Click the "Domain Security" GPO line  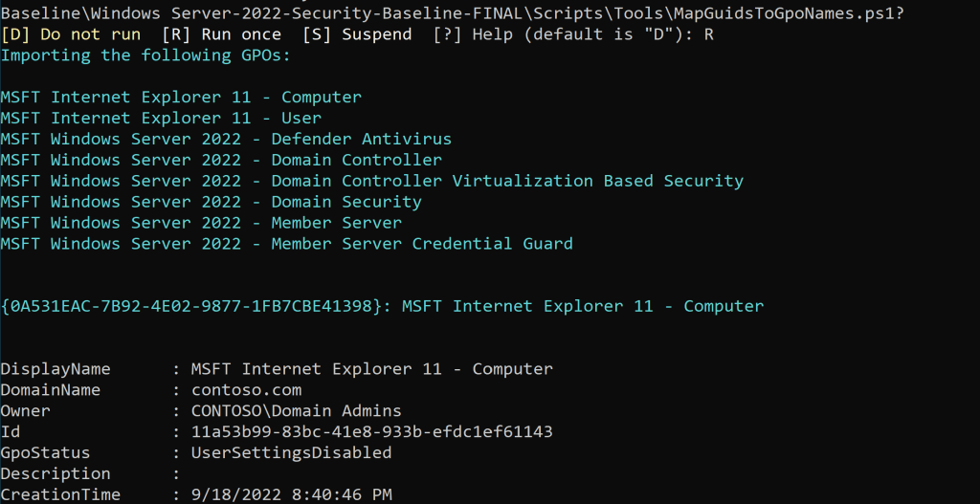(x=211, y=203)
